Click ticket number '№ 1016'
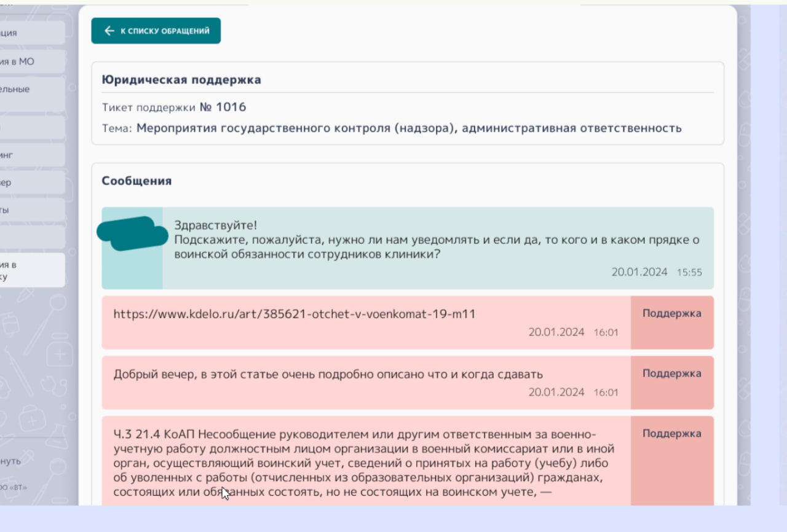The height and width of the screenshot is (532, 787). tap(223, 108)
